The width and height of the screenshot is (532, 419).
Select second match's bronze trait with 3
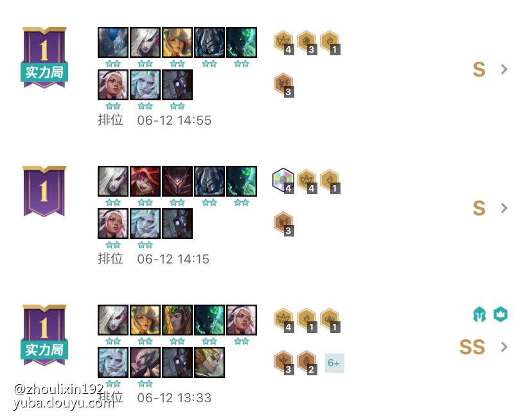tap(283, 224)
